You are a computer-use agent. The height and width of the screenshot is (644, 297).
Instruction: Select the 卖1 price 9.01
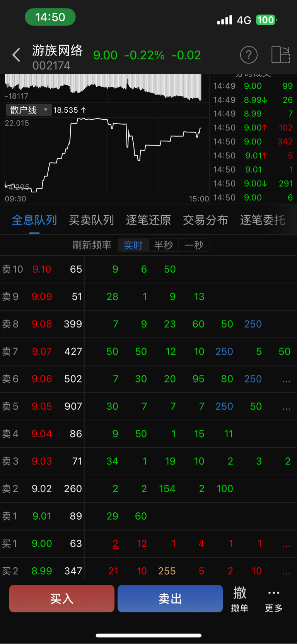click(x=42, y=516)
